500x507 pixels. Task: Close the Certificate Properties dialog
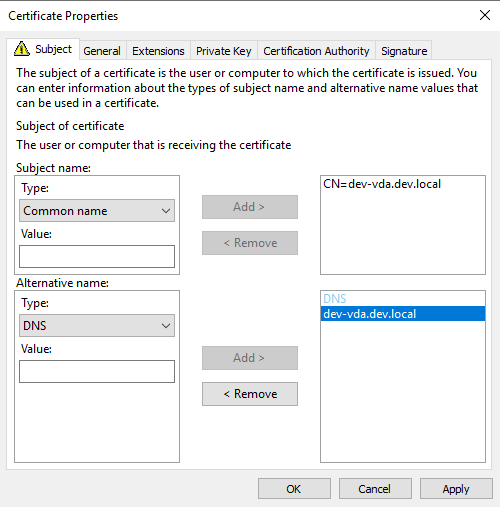click(x=485, y=15)
